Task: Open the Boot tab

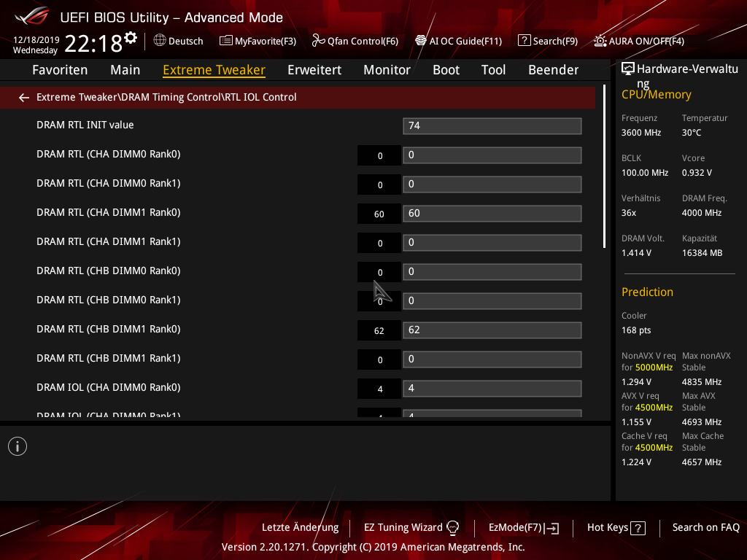Action: pyautogui.click(x=446, y=70)
